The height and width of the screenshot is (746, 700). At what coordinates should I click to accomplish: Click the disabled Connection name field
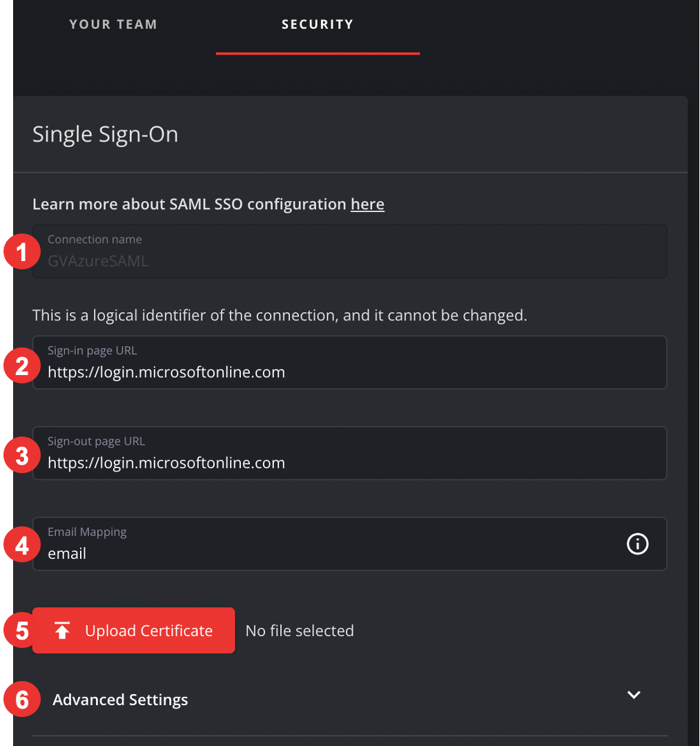pyautogui.click(x=349, y=252)
